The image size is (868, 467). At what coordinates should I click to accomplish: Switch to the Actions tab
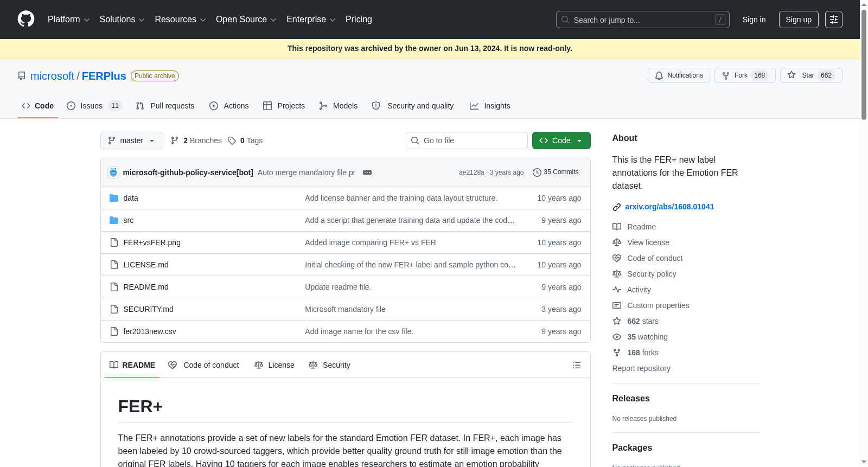click(229, 106)
